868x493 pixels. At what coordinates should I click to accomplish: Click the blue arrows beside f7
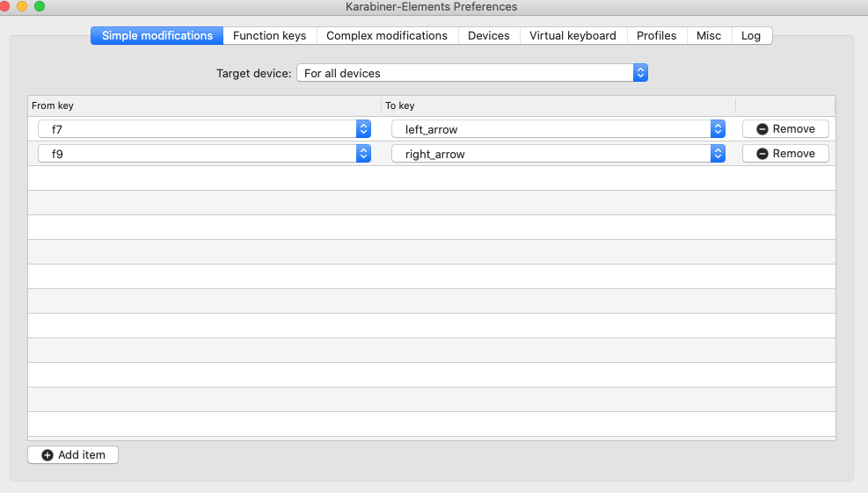coord(364,129)
